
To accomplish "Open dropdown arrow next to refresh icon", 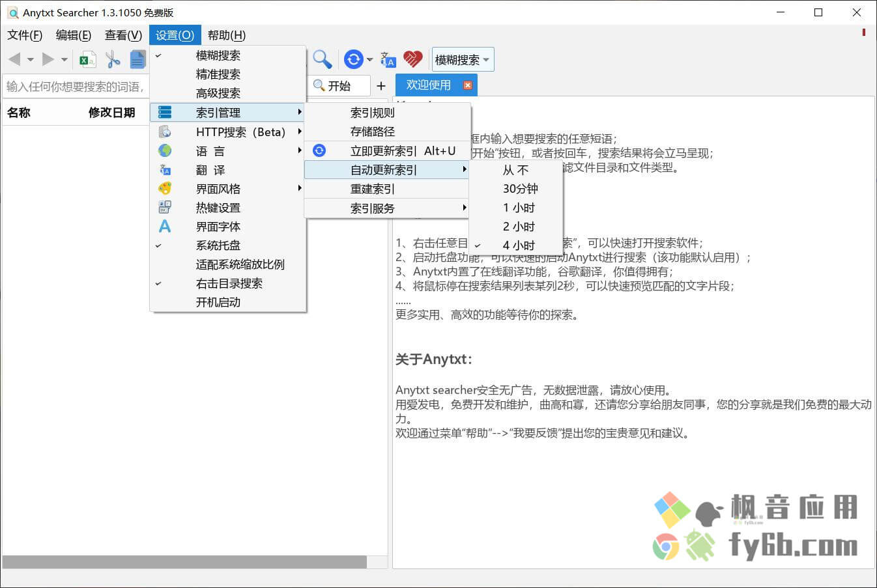I will 369,60.
